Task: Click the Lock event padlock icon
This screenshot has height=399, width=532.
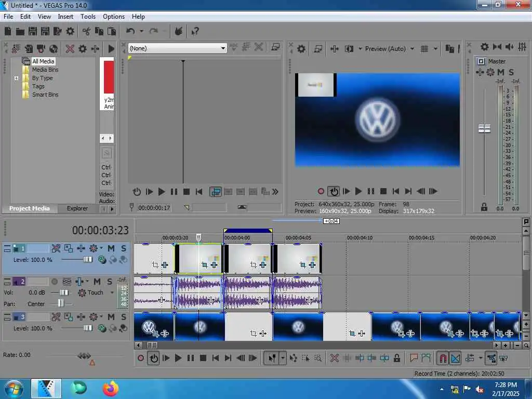Action: 396,358
